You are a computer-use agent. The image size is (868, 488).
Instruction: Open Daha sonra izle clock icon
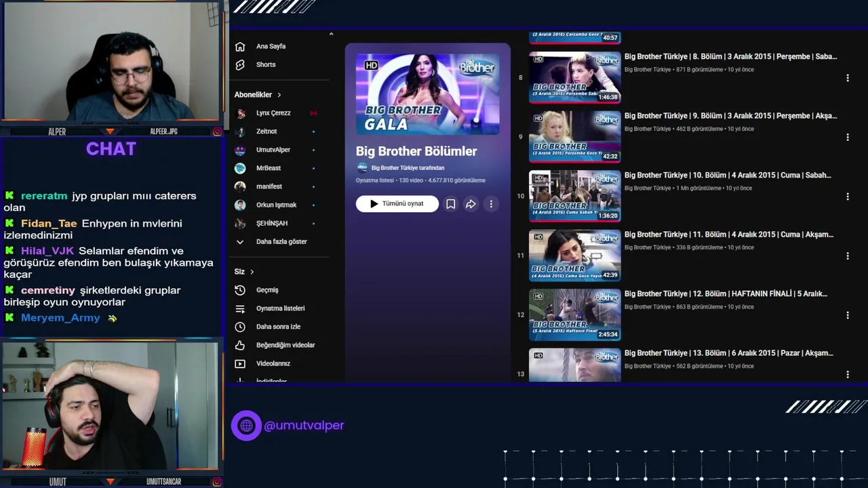tap(240, 327)
